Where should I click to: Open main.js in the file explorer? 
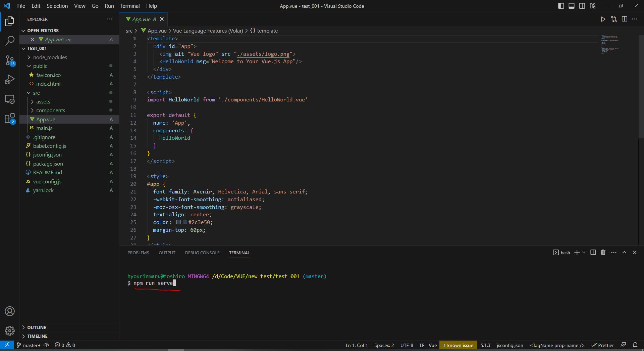click(x=44, y=128)
